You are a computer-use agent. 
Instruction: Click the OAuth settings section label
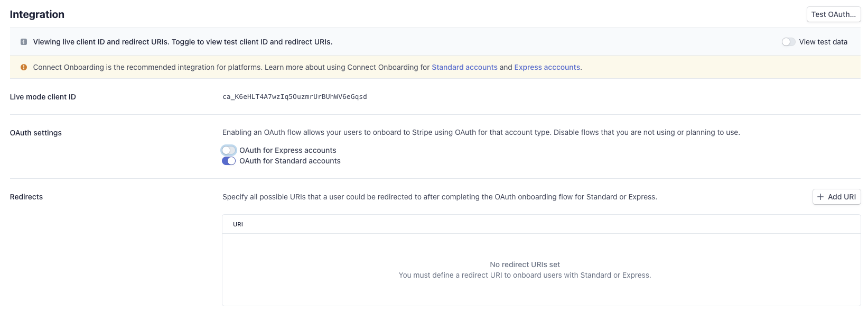pyautogui.click(x=36, y=133)
